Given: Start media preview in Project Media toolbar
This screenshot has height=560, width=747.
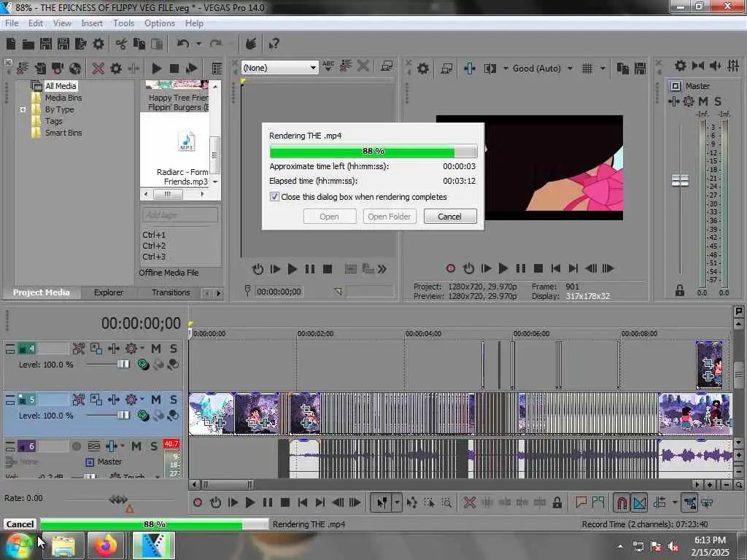Looking at the screenshot, I should point(156,68).
